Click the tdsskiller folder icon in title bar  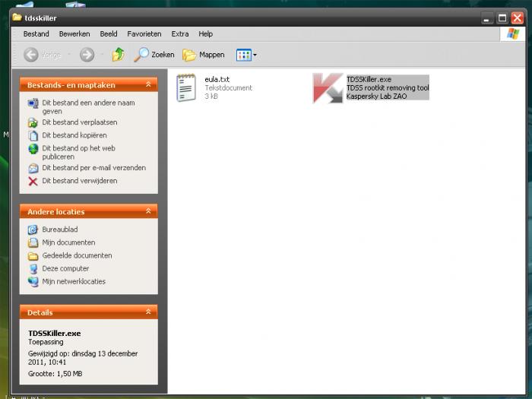click(17, 17)
